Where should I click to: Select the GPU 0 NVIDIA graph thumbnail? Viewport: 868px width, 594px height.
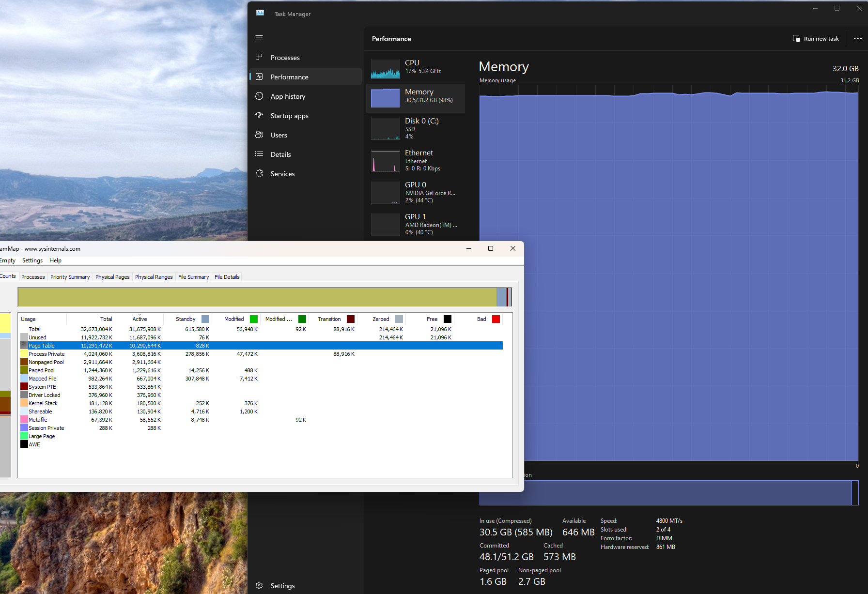(386, 193)
